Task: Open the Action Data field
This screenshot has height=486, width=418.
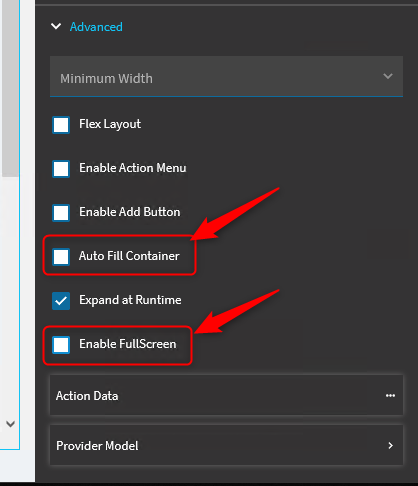Action: [x=226, y=395]
